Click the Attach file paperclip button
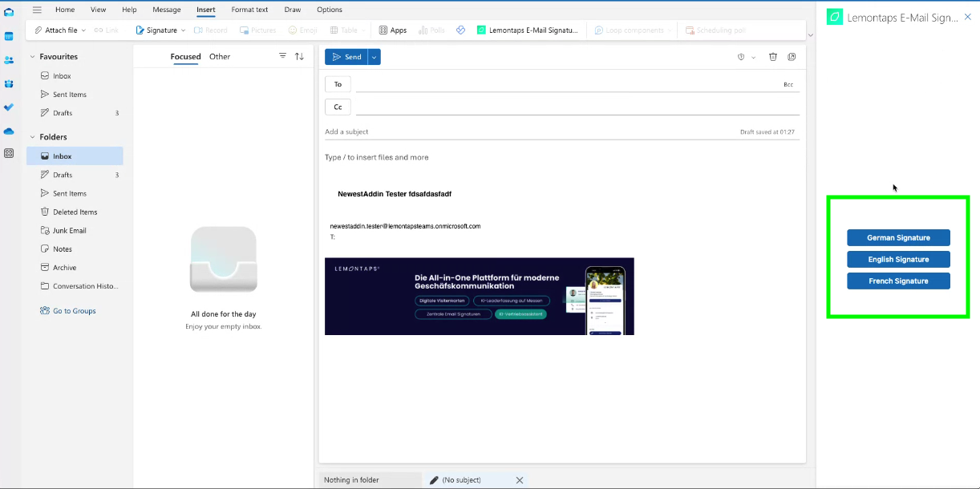 coord(56,30)
